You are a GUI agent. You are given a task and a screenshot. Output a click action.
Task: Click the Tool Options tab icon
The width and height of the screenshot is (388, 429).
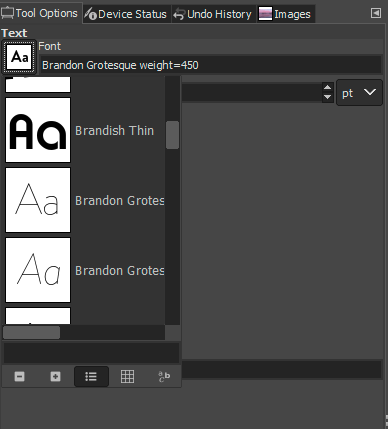click(7, 13)
